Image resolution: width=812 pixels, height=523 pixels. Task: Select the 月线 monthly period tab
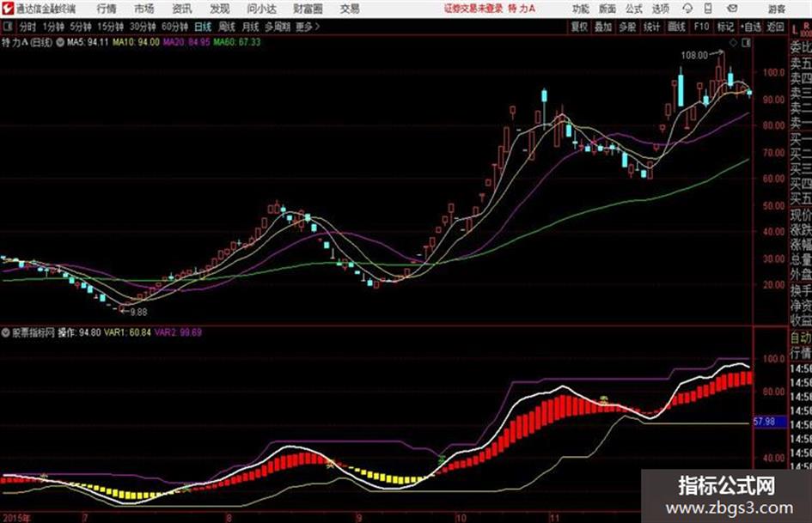coord(249,27)
